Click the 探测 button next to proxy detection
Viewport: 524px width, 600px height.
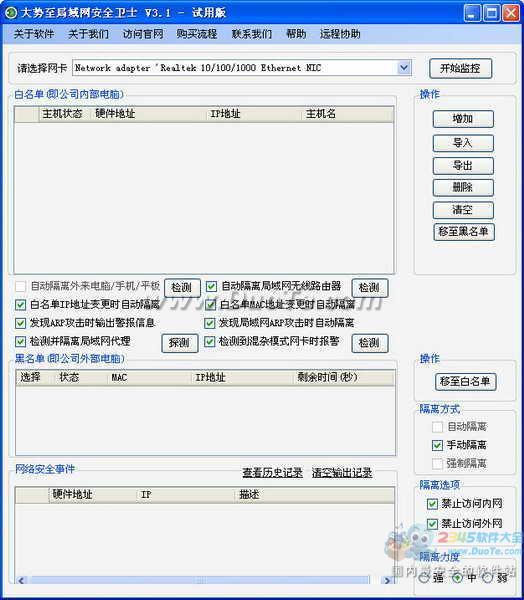(x=180, y=343)
